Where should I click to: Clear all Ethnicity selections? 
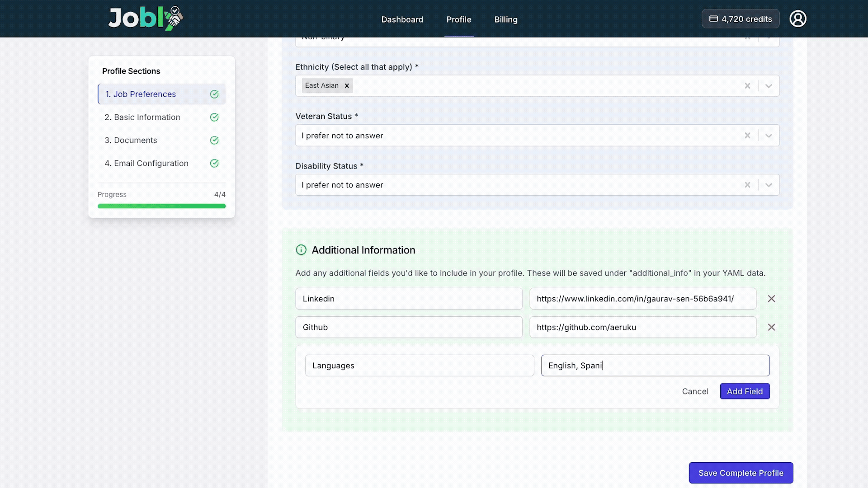point(747,86)
